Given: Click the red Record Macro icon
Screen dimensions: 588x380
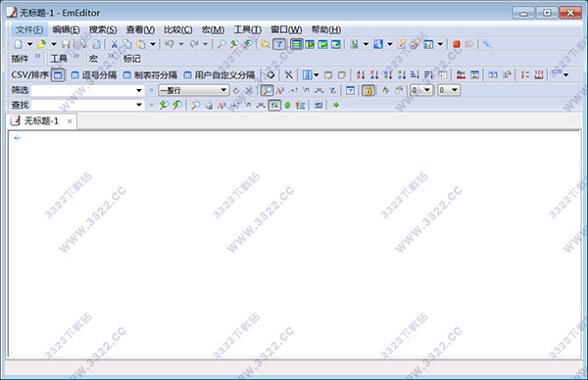Looking at the screenshot, I should (457, 44).
